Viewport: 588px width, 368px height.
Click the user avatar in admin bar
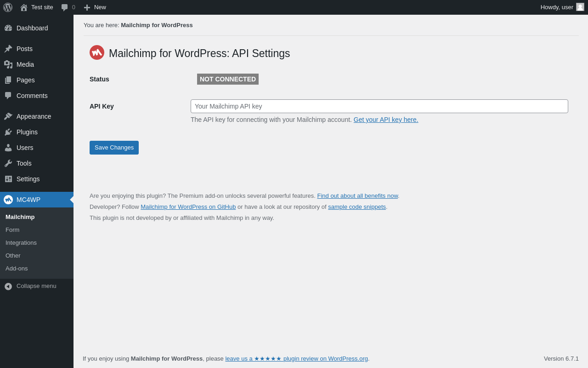[x=580, y=7]
